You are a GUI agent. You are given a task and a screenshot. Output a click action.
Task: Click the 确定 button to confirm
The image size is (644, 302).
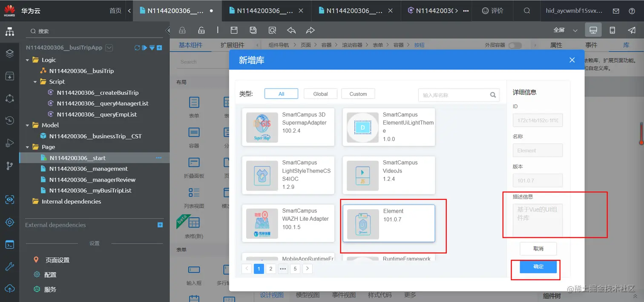538,267
